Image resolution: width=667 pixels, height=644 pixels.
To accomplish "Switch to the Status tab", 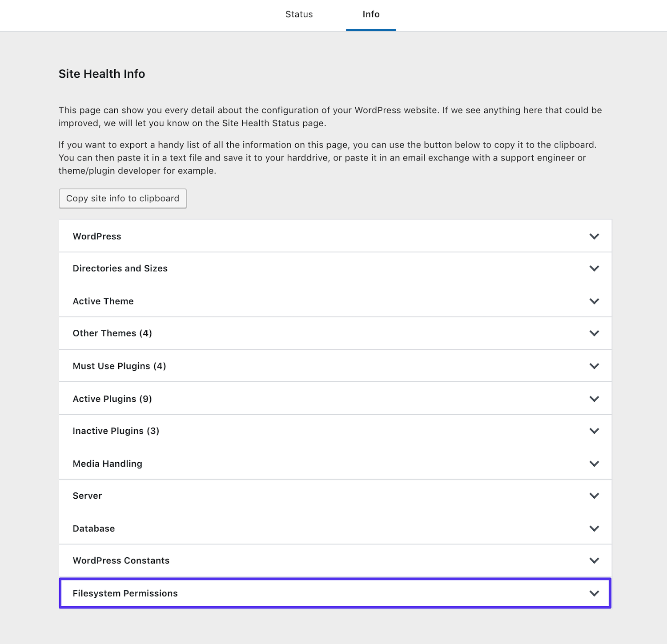I will (299, 14).
